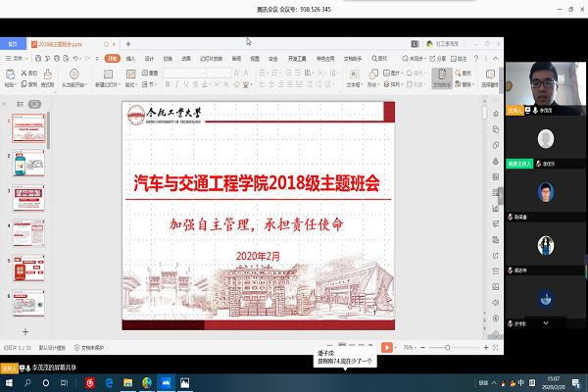Open the font size combo box
The image size is (588, 392).
(x=219, y=73)
